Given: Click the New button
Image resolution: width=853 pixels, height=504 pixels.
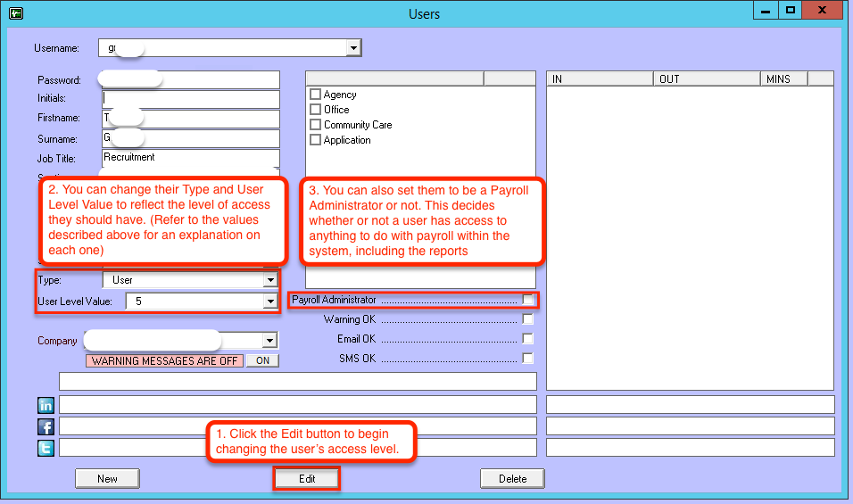Looking at the screenshot, I should click(107, 479).
